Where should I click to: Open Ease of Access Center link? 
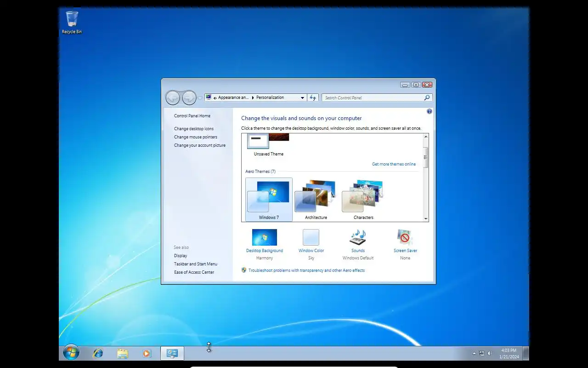[194, 272]
